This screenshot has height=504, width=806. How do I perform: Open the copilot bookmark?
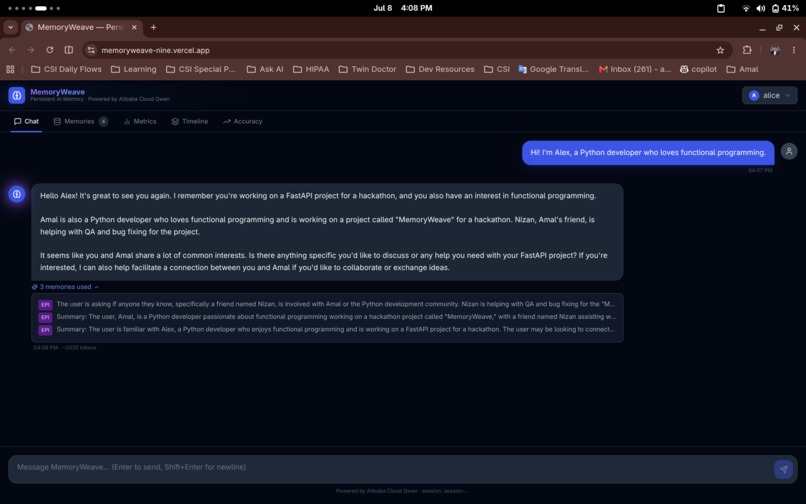tap(698, 69)
